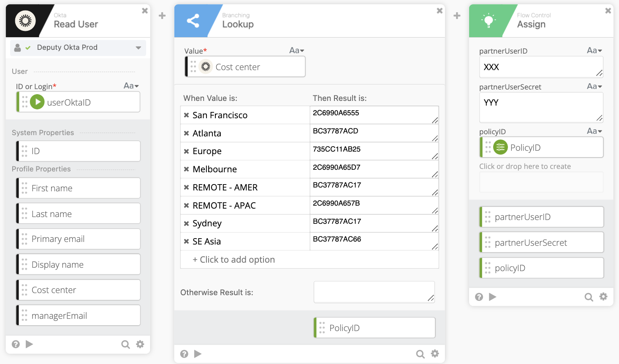This screenshot has height=364, width=619.
Task: Remove the Atlanta option with its x icon
Action: click(x=186, y=133)
